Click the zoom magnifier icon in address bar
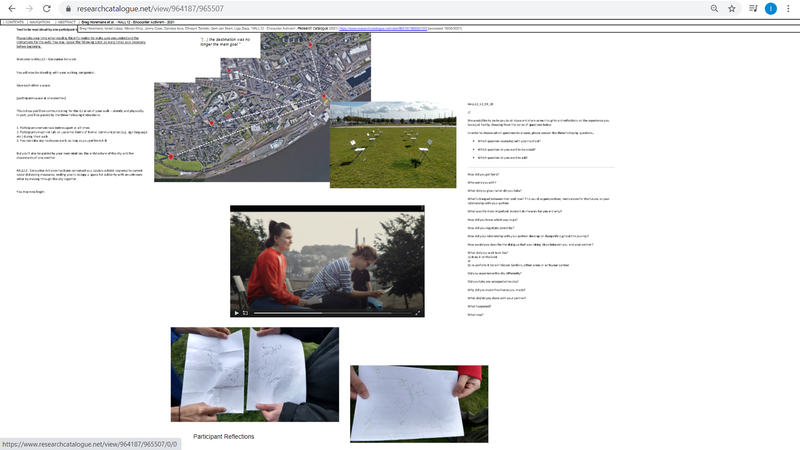Image resolution: width=800 pixels, height=450 pixels. click(x=714, y=8)
